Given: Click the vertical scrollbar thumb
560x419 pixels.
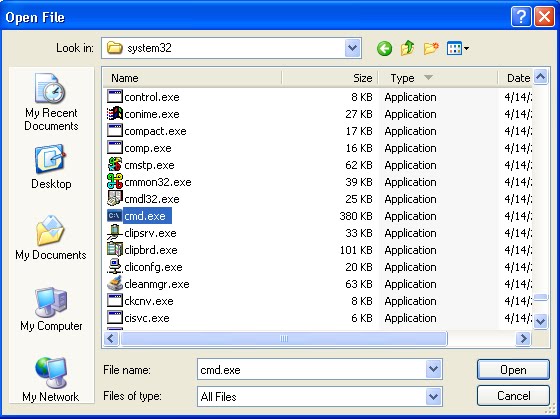Looking at the screenshot, I should [x=540, y=298].
